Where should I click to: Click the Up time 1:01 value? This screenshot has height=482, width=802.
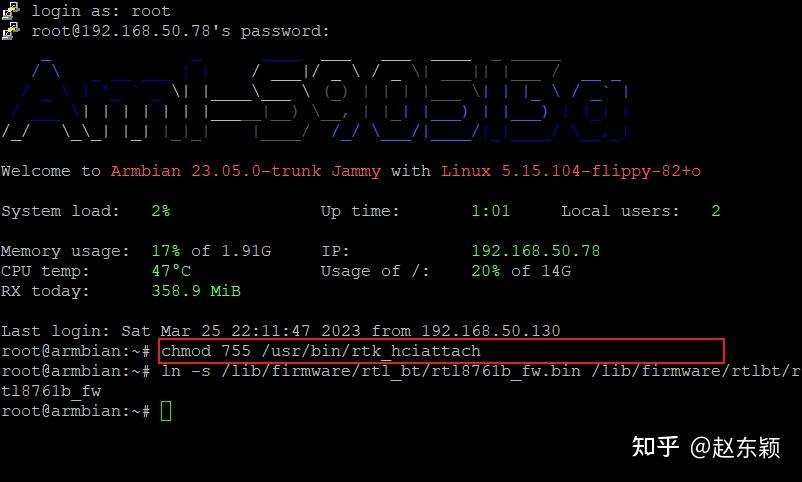coord(491,211)
